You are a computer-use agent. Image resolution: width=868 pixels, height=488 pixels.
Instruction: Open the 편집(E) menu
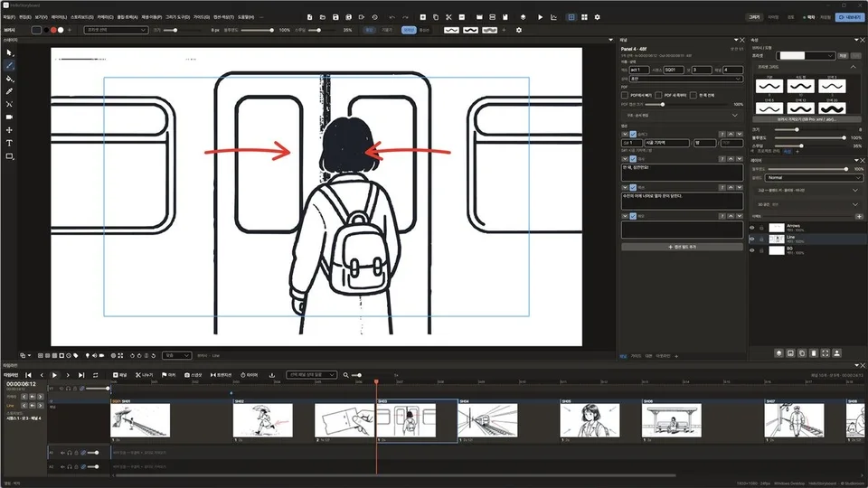25,17
